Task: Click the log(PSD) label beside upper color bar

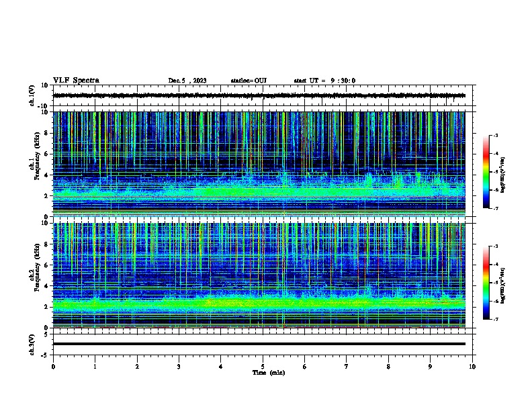Action: [502, 175]
